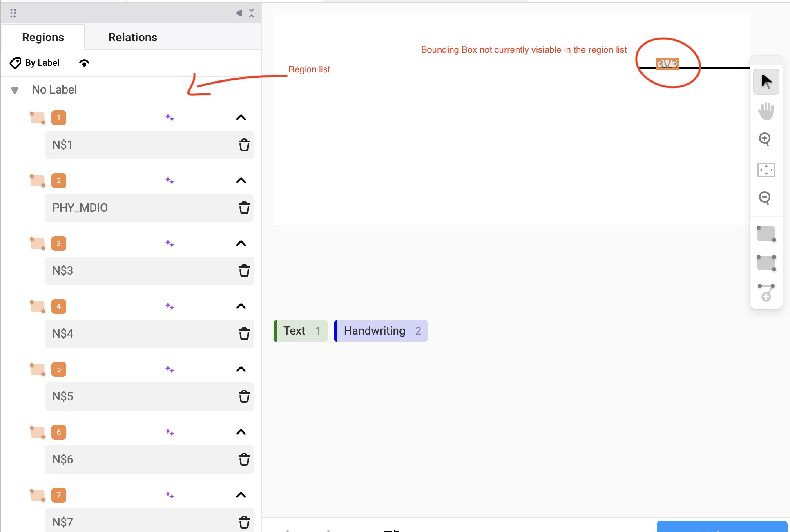Select the pointer selection tool

pos(766,81)
